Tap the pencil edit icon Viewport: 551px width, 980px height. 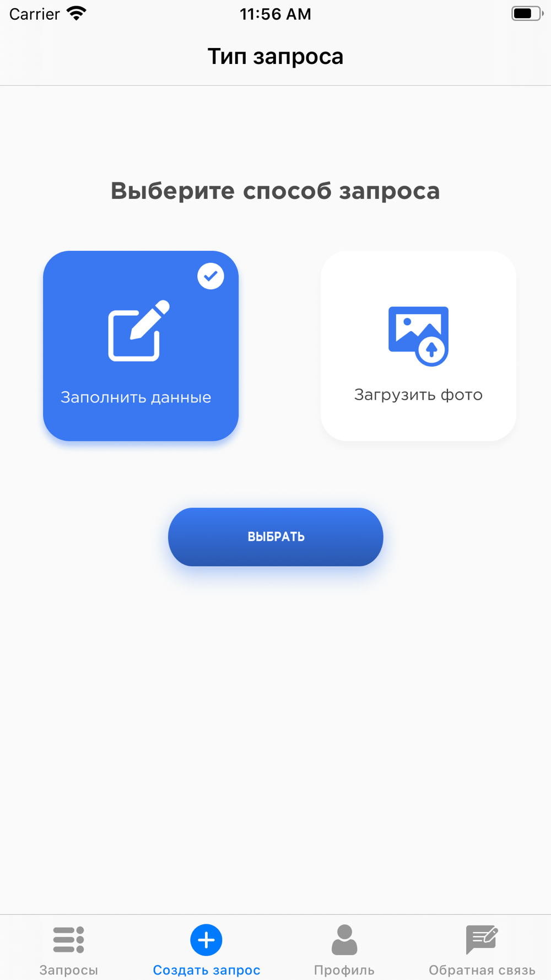point(139,331)
